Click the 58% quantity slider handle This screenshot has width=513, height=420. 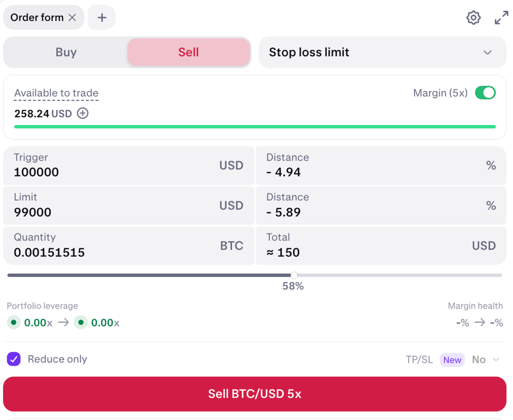pyautogui.click(x=294, y=275)
